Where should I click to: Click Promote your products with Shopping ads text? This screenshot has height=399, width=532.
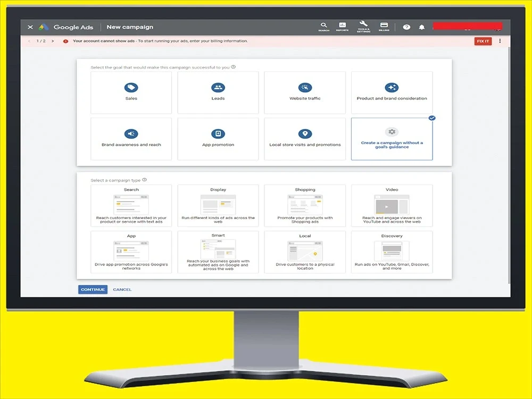[305, 220]
